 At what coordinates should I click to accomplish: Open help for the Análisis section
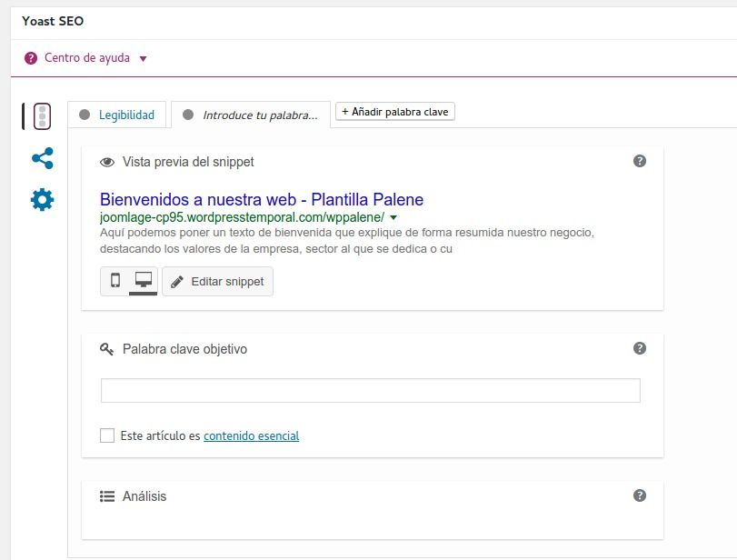(639, 495)
